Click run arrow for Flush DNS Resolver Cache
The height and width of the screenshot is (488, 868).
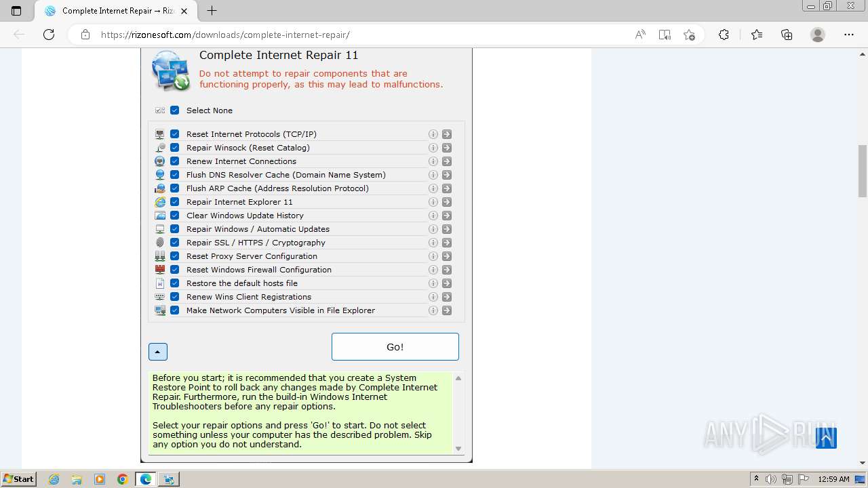pyautogui.click(x=447, y=175)
